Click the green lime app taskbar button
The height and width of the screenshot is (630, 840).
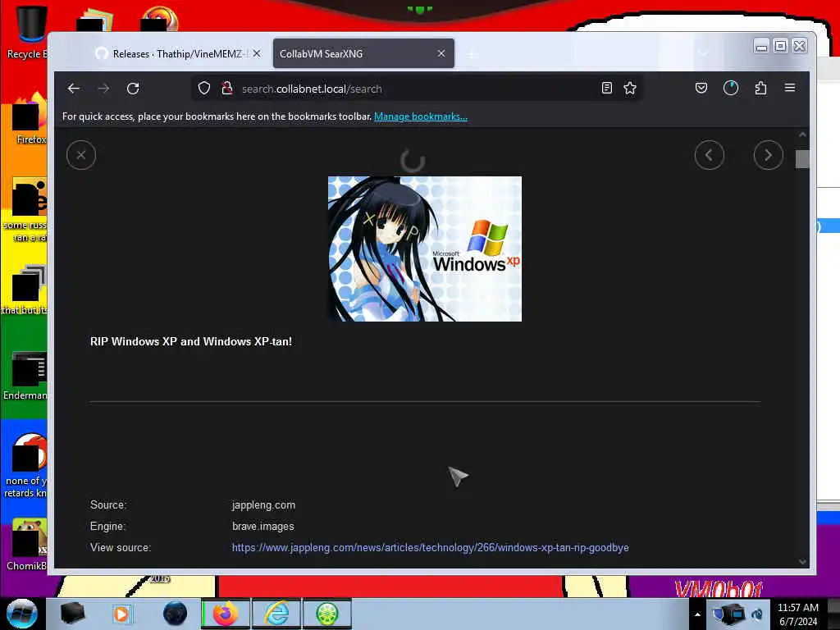[x=327, y=614]
